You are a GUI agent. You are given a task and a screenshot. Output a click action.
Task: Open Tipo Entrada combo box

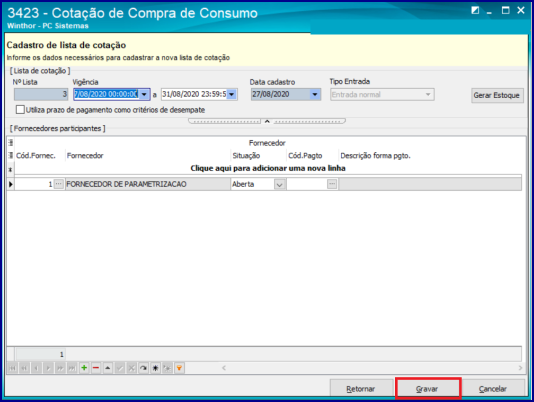pyautogui.click(x=382, y=95)
